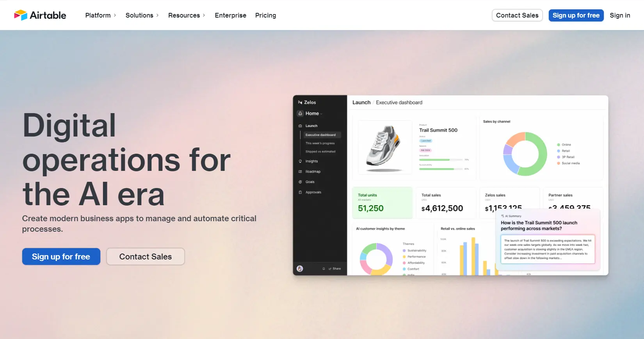Click the Roadmap icon in the sidebar
The image size is (644, 339).
300,172
